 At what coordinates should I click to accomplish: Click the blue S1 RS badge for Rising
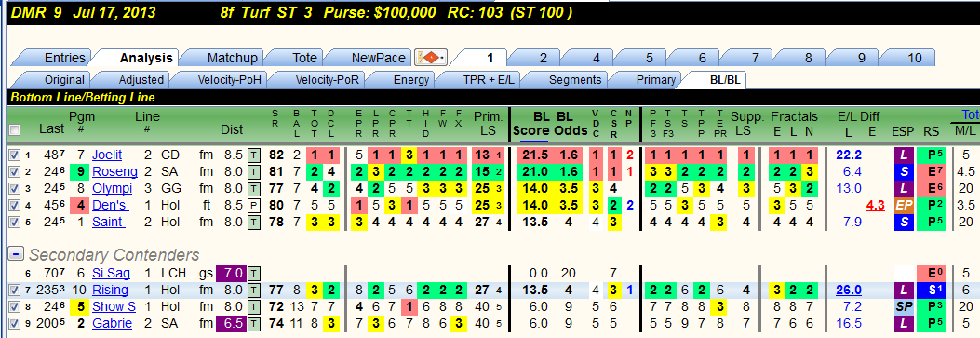tap(932, 290)
